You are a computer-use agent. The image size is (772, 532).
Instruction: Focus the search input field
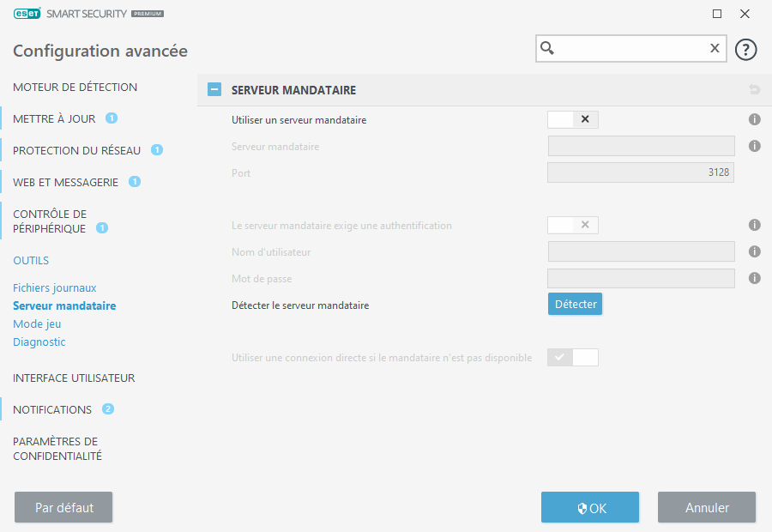coord(630,48)
